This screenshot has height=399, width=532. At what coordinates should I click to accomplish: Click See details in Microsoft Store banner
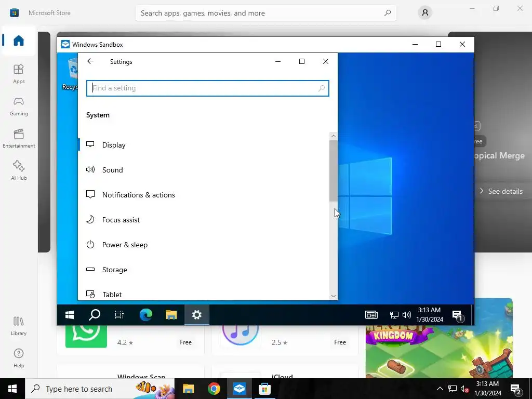(x=501, y=191)
